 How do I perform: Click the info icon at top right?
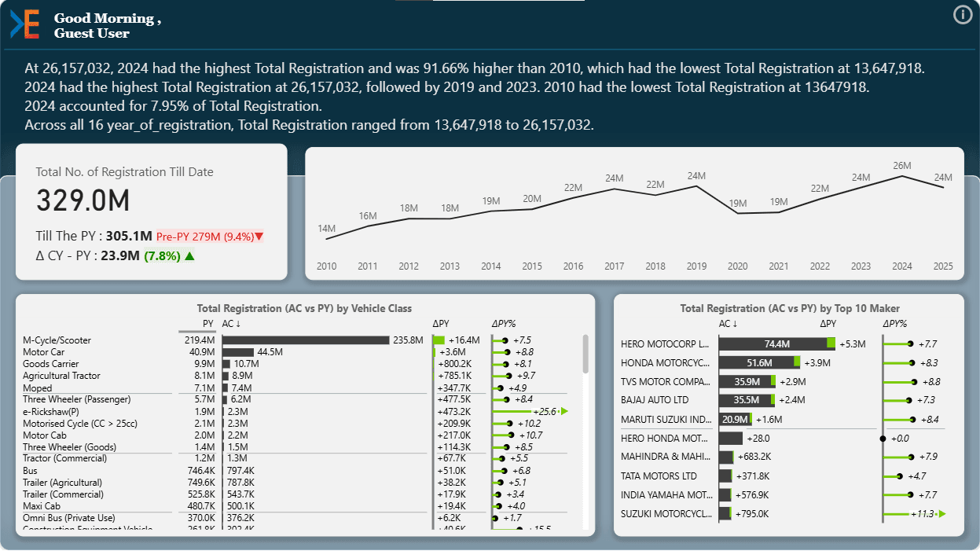[x=963, y=15]
